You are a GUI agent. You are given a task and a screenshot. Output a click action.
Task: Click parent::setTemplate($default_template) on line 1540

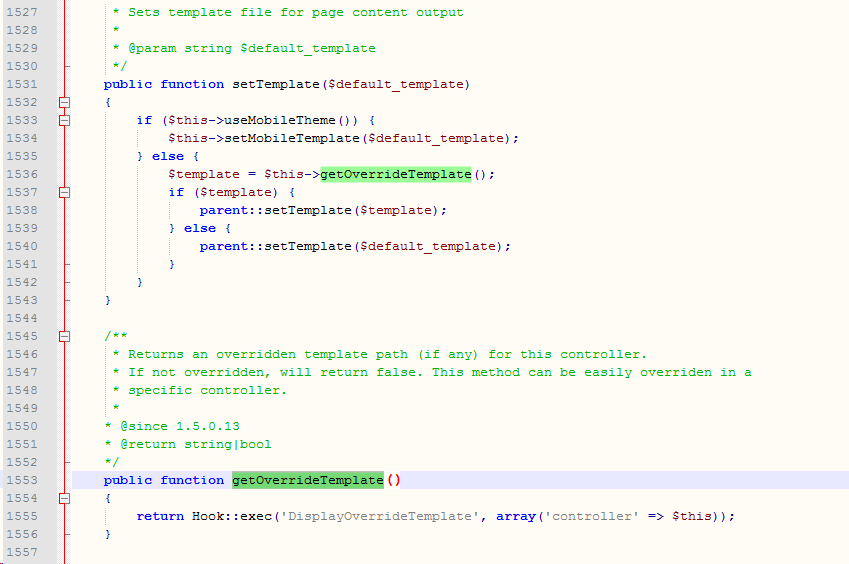tap(355, 246)
